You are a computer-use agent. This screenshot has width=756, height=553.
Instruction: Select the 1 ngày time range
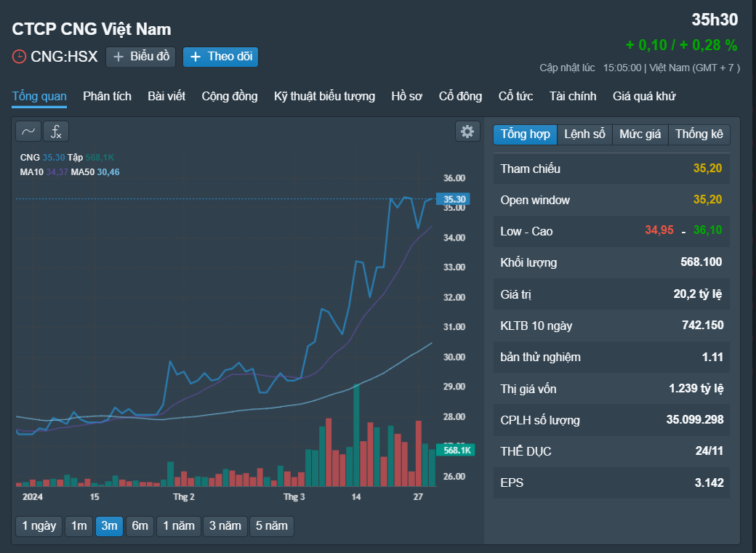point(39,526)
